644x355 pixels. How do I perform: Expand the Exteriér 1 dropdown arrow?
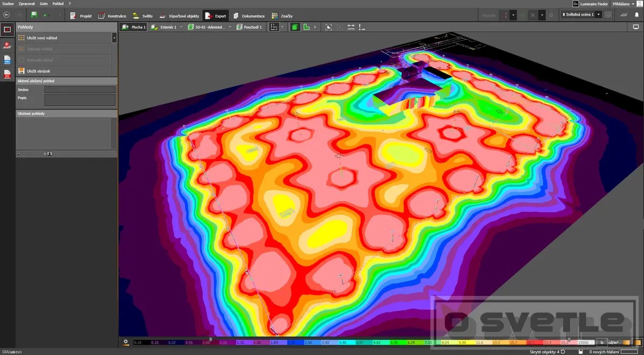click(181, 27)
